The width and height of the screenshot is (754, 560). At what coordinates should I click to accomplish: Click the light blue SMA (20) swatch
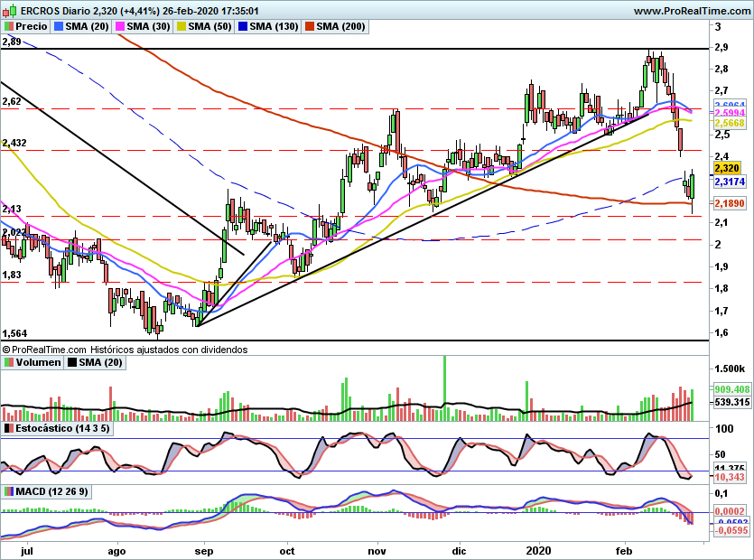click(59, 26)
